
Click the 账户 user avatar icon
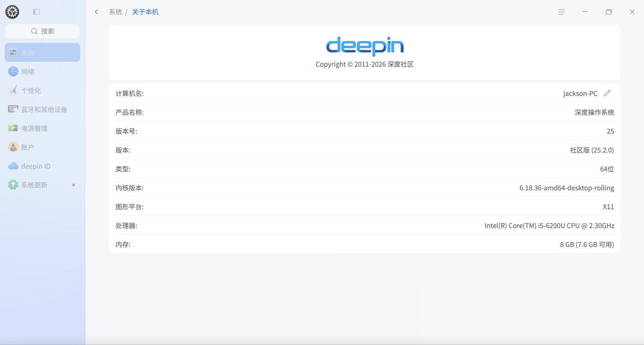click(13, 147)
